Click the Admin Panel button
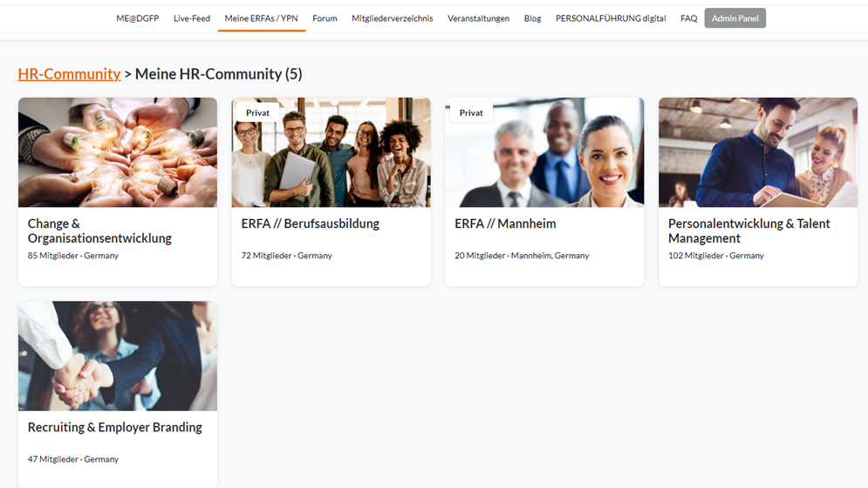The width and height of the screenshot is (868, 488). pyautogui.click(x=735, y=18)
